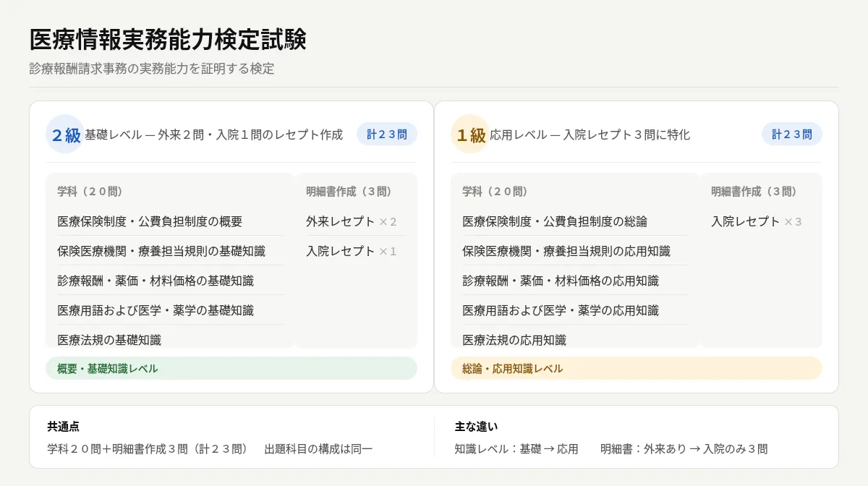Click the 概要・基礎知識レベル green tag
The image size is (868, 486).
(x=231, y=368)
